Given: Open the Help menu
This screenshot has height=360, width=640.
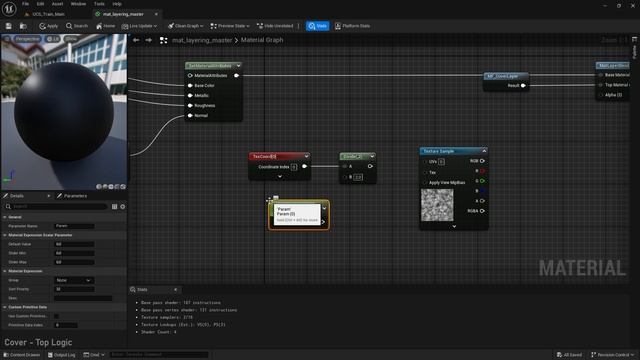Looking at the screenshot, I should [x=117, y=4].
